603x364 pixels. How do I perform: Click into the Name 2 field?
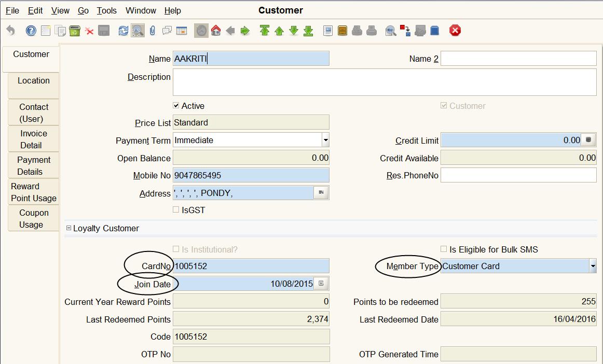pos(518,59)
